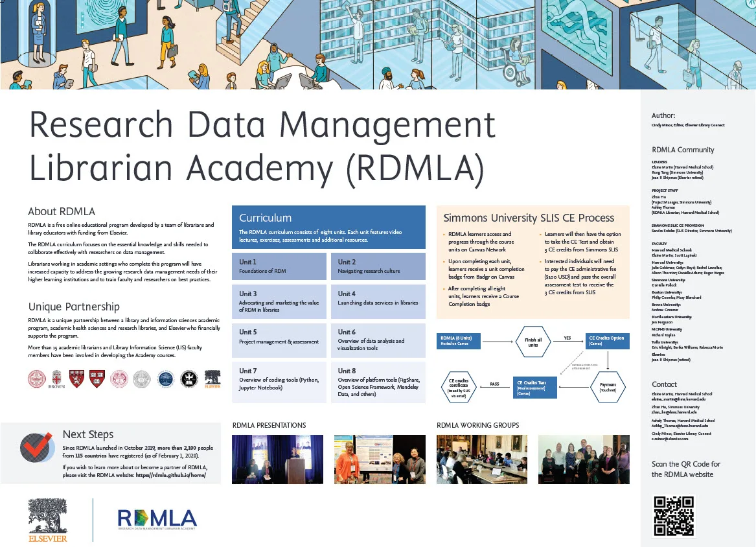The image size is (756, 547).
Task: Click the 'RDMLA PRESENTATIONS' label
Action: click(x=269, y=425)
